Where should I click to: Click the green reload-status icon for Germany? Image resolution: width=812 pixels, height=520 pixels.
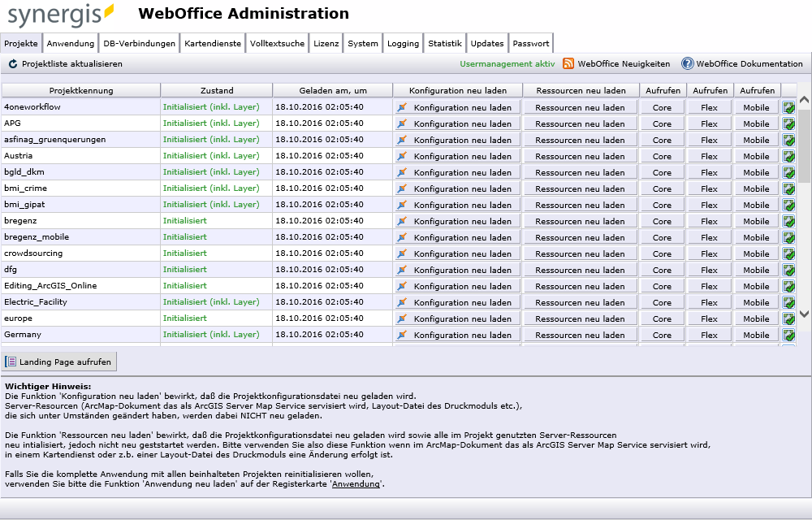coord(787,335)
